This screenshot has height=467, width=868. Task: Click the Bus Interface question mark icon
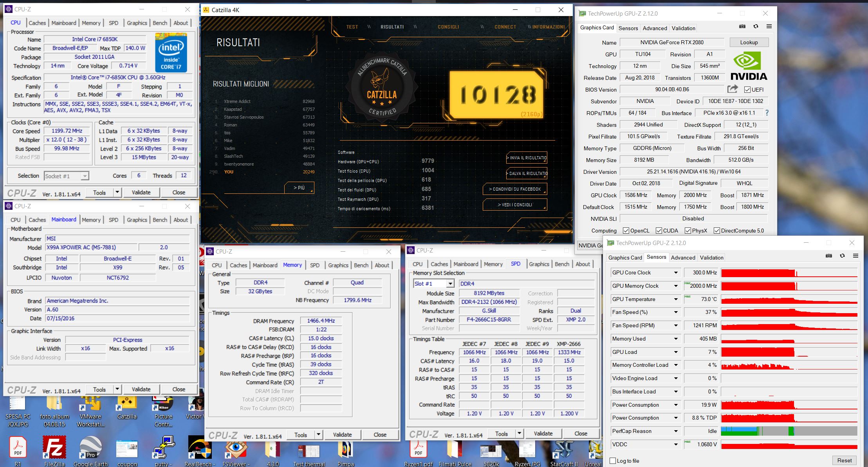767,113
